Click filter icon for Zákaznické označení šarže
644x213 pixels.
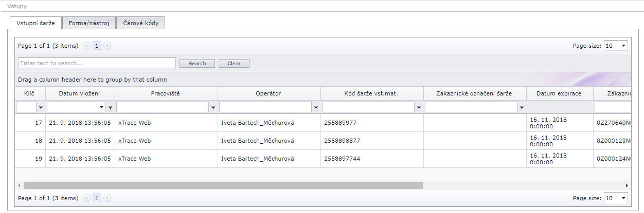click(x=522, y=108)
